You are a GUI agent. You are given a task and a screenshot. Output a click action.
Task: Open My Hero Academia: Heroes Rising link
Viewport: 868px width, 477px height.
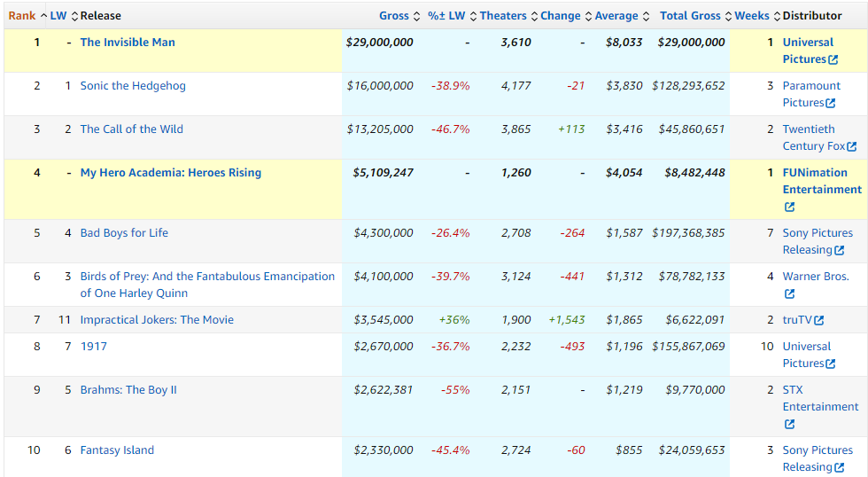(x=170, y=172)
